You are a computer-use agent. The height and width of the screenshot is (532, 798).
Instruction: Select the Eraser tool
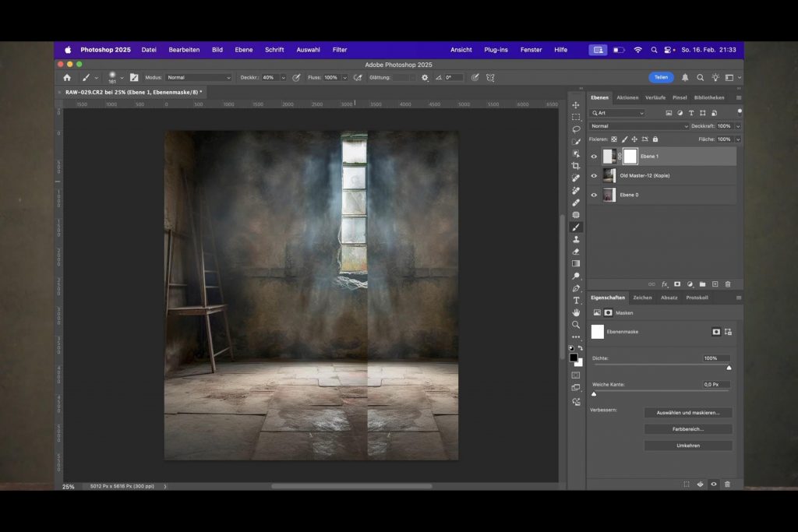point(576,252)
